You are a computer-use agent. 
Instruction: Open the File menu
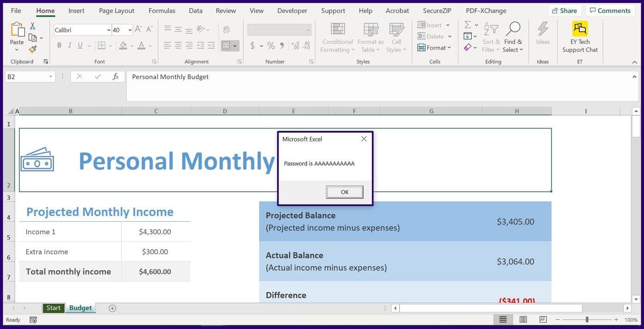[x=16, y=11]
